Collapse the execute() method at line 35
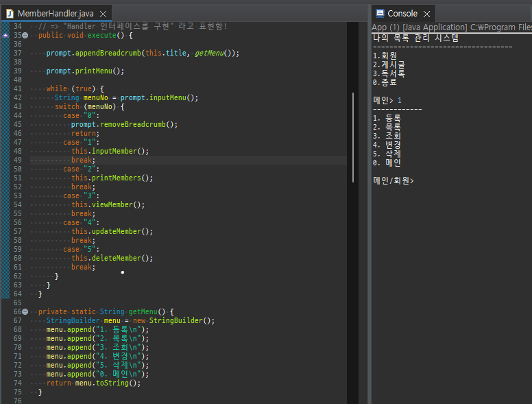The image size is (532, 404). pyautogui.click(x=25, y=35)
